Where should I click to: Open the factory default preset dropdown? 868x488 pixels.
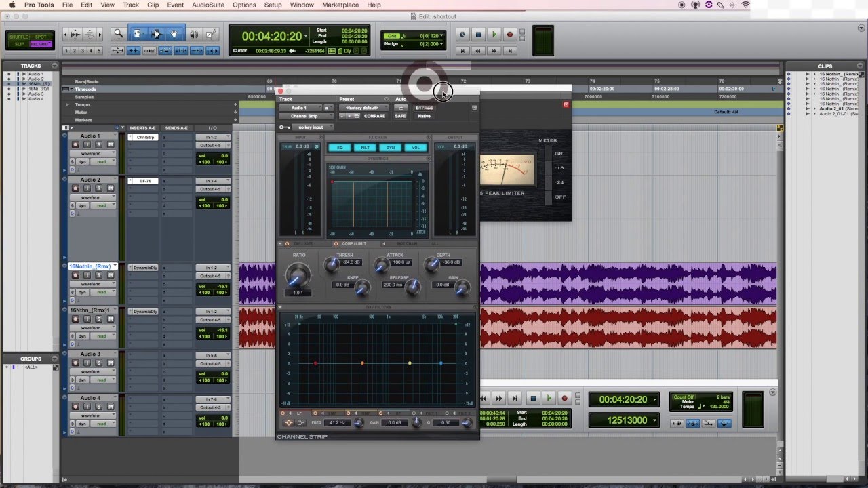tap(362, 108)
